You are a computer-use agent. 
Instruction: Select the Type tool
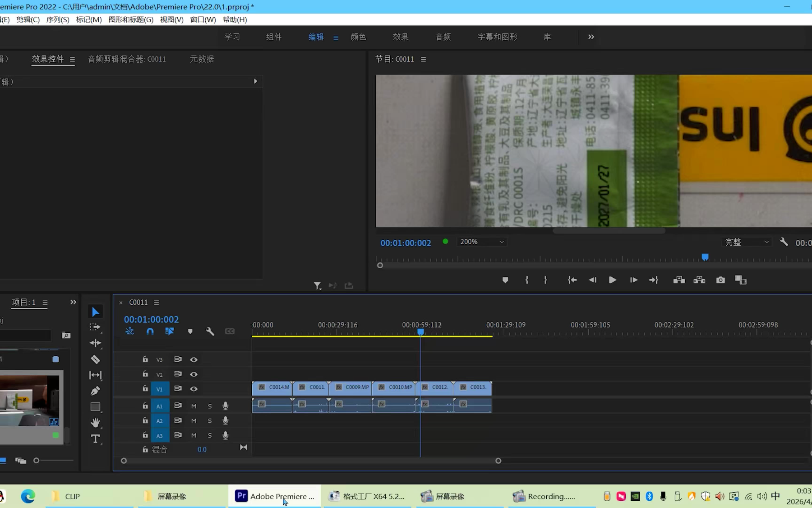click(x=95, y=439)
